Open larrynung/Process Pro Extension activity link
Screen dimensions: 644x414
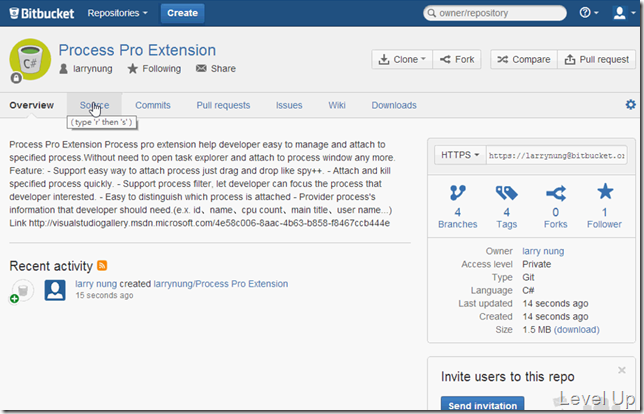click(x=221, y=284)
